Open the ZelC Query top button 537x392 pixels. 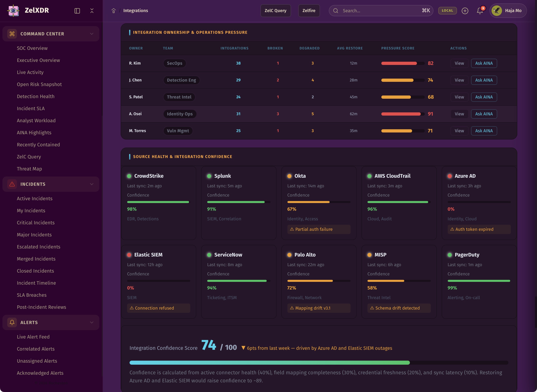(275, 11)
